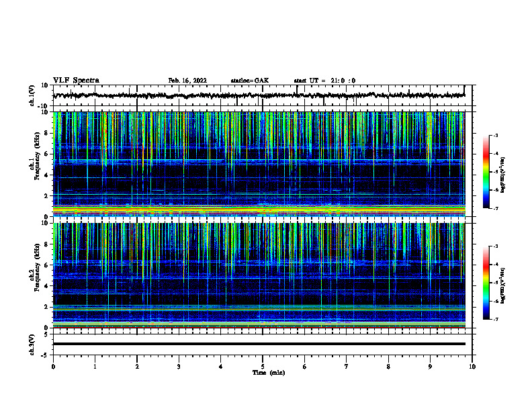Image resolution: width=532 pixels, height=411 pixels.
Task: Click the ch.2 "Frequency (kHz)" axis label
Action: 37,267
